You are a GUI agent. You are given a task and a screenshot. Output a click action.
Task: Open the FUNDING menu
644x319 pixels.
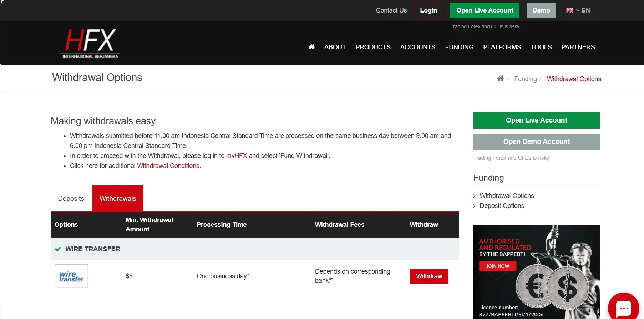459,47
